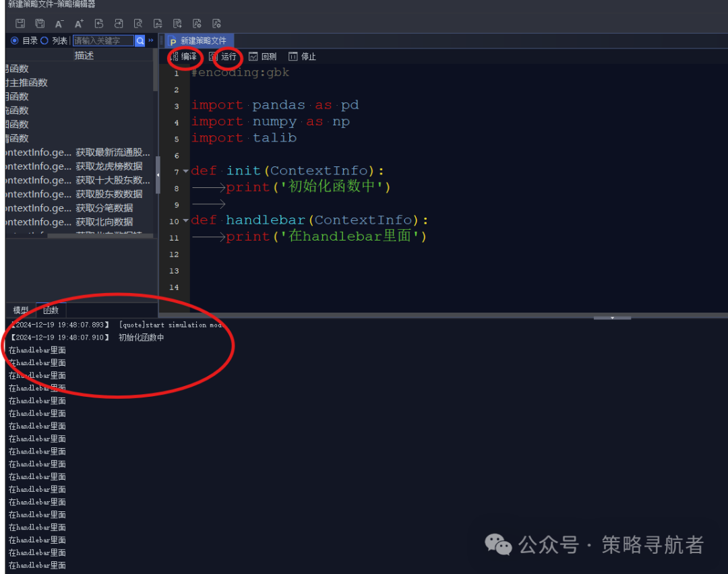Viewport: 728px width, 574px height.
Task: Select the 获取最新流通股... function row
Action: pos(79,152)
